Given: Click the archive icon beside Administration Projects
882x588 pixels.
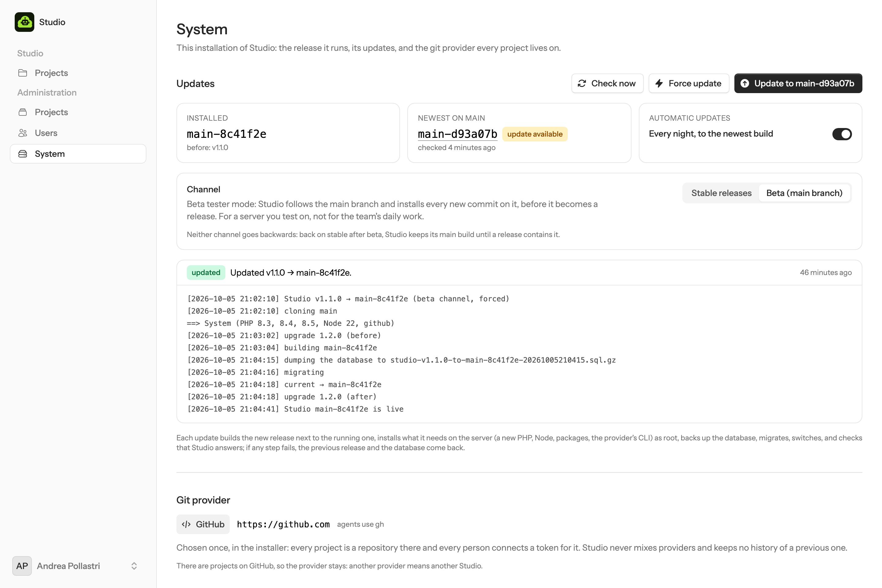Looking at the screenshot, I should point(23,112).
